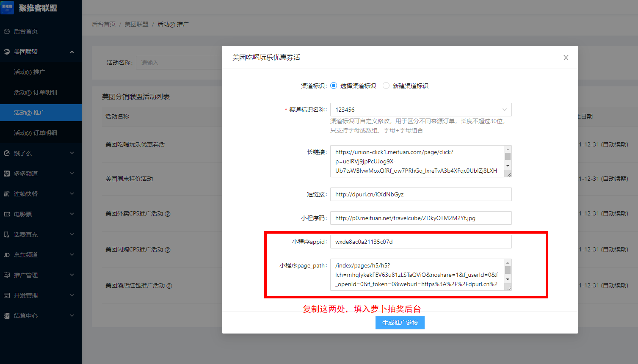This screenshot has height=364, width=638.
Task: Open 活动② 推广 menu item
Action: pyautogui.click(x=41, y=113)
